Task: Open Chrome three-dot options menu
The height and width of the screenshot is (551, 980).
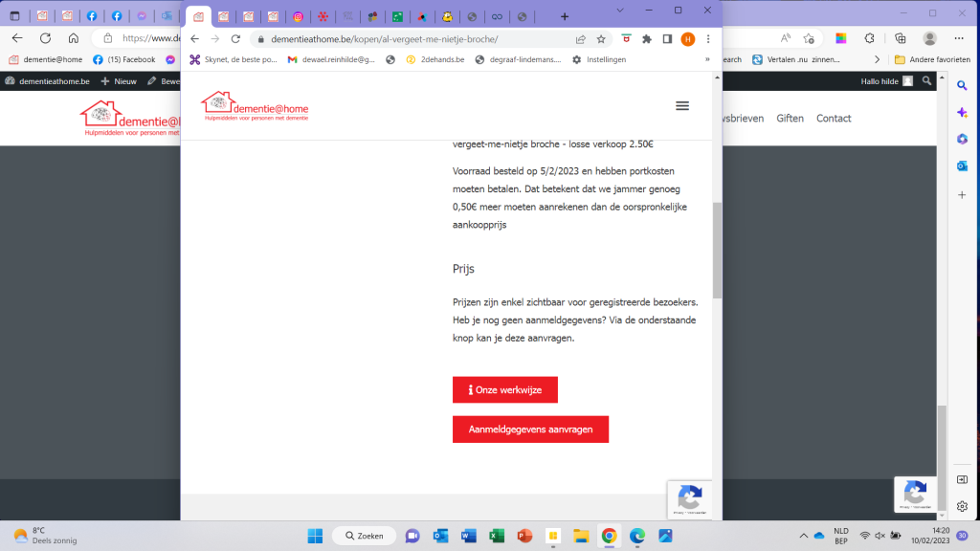Action: point(707,39)
